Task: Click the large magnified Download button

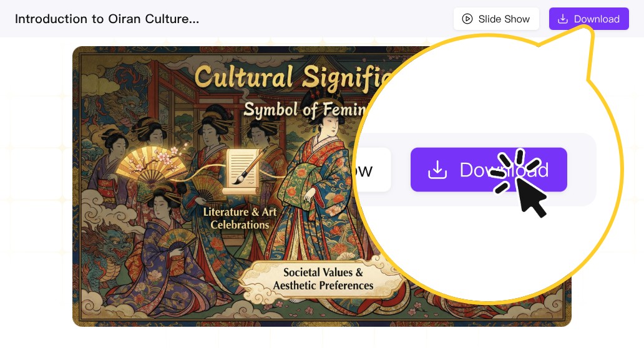Action: point(488,170)
